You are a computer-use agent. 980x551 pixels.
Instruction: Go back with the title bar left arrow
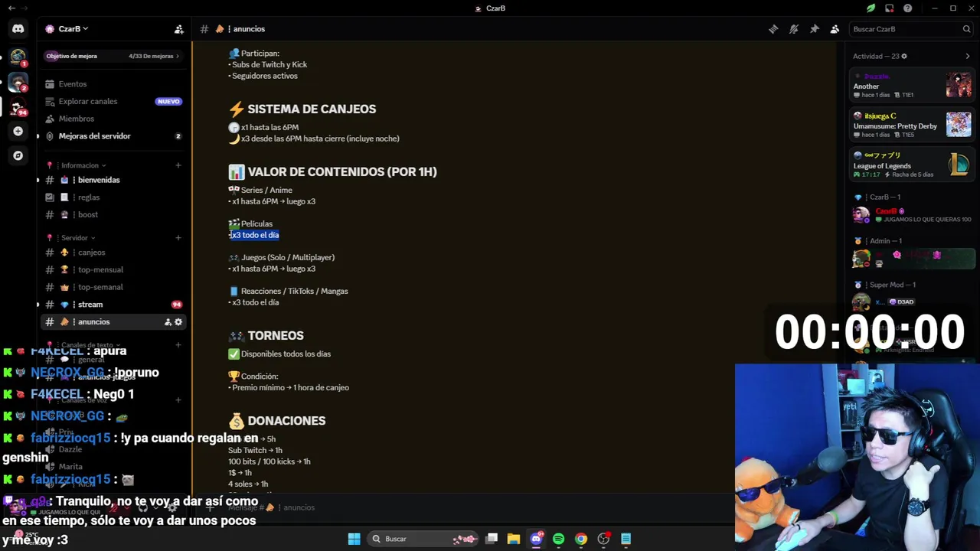11,8
